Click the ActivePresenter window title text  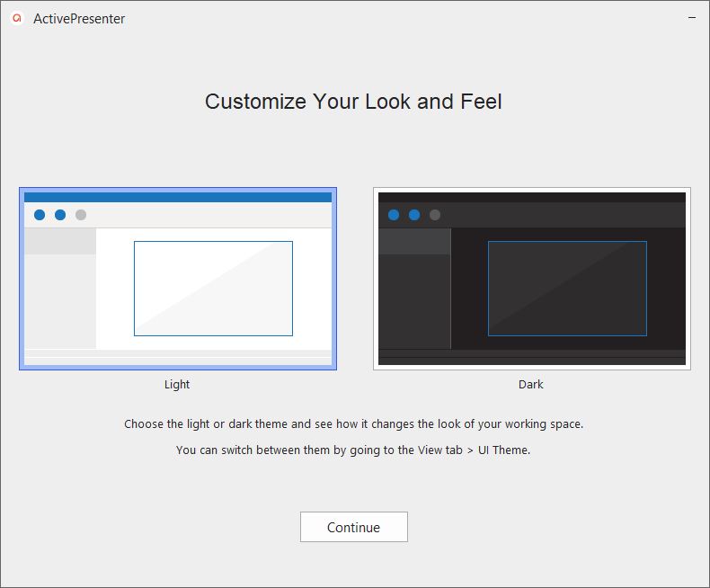tap(79, 19)
